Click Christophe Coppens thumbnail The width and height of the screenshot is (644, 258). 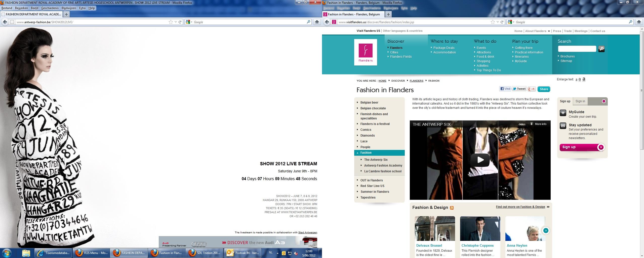[480, 229]
